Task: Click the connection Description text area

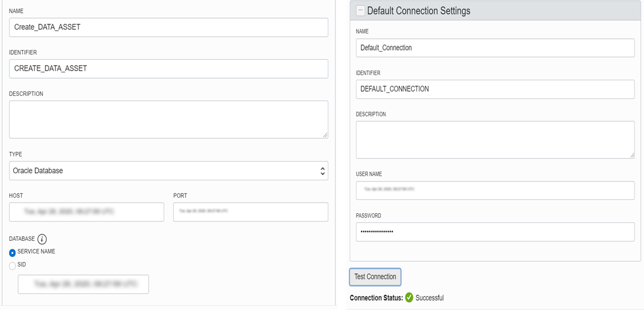Action: 495,139
